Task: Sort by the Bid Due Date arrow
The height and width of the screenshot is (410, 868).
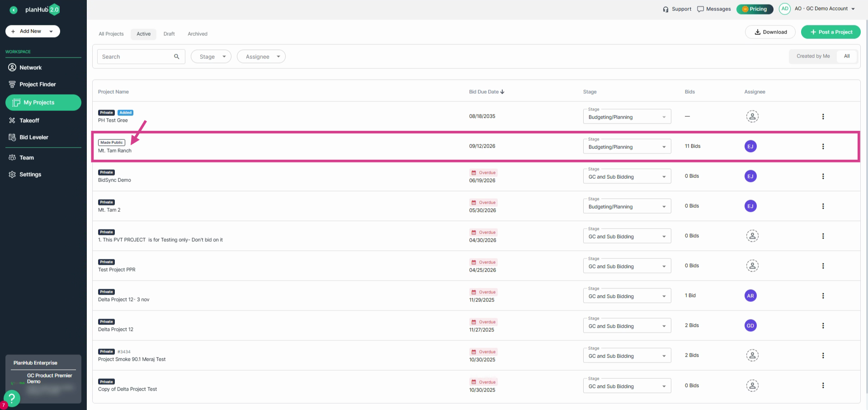Action: (502, 92)
